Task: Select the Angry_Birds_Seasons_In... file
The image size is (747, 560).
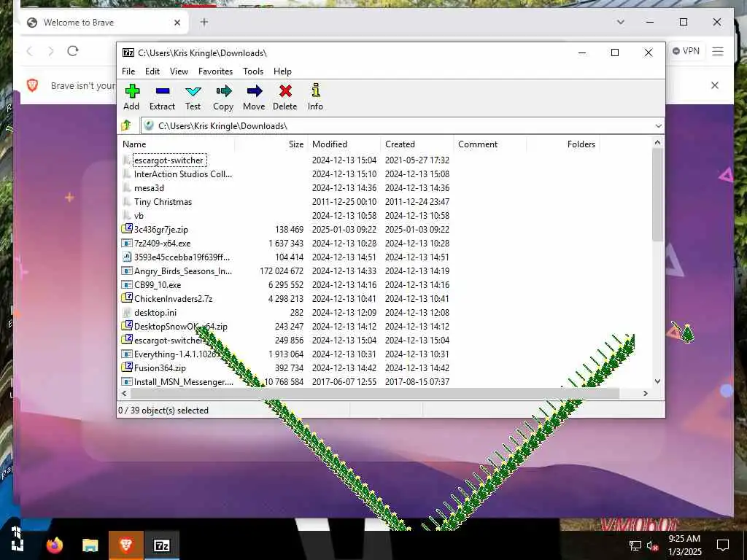Action: (x=183, y=271)
